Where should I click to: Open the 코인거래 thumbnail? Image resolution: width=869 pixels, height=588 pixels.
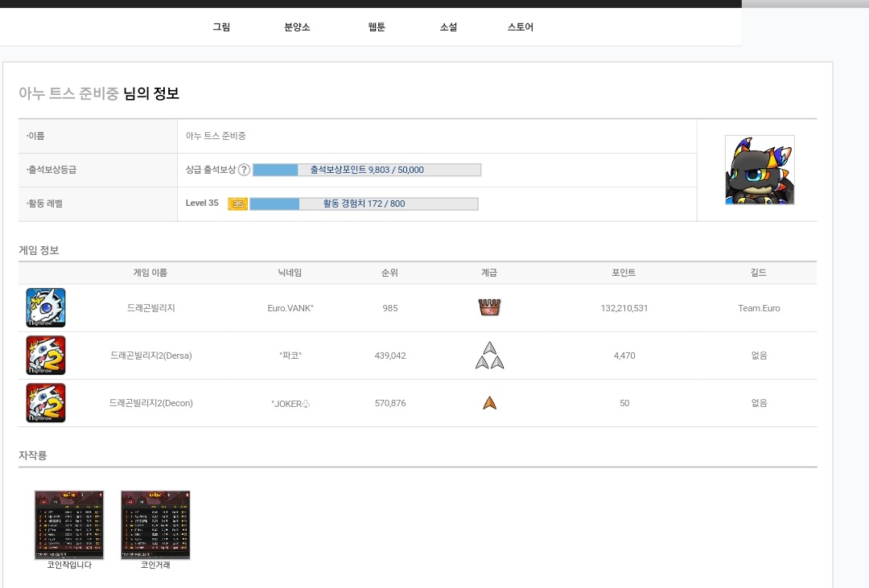[x=155, y=524]
